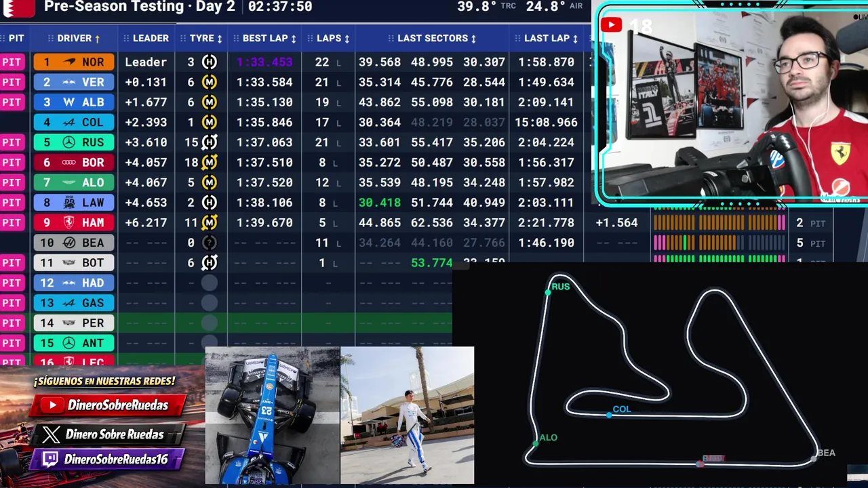Click the unknown tyre icon in BEA row
Viewport: 868px width, 488px height.
click(210, 243)
